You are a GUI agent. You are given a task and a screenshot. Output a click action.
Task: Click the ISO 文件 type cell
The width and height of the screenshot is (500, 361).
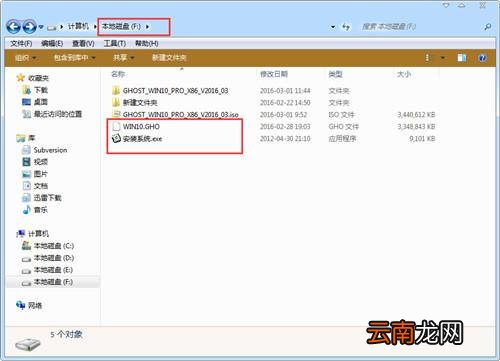coord(341,115)
